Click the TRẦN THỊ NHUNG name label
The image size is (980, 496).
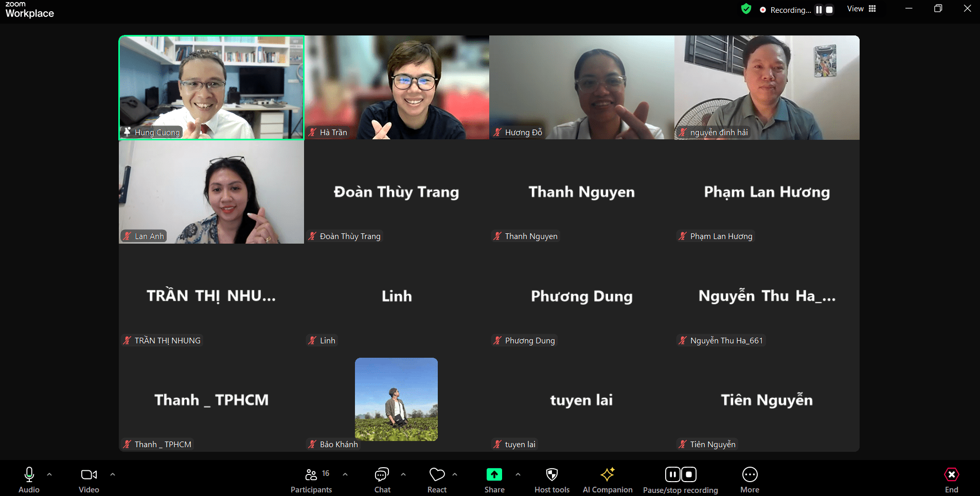point(168,341)
